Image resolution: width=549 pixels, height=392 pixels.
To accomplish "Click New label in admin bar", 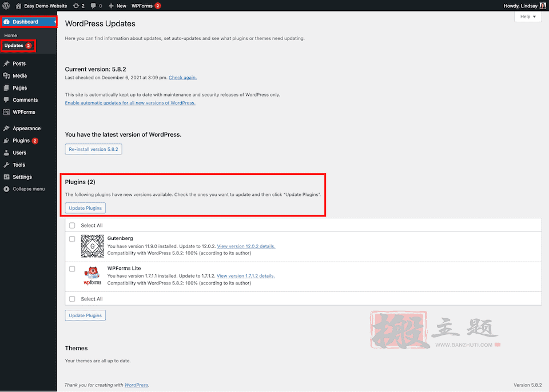I will (x=121, y=6).
